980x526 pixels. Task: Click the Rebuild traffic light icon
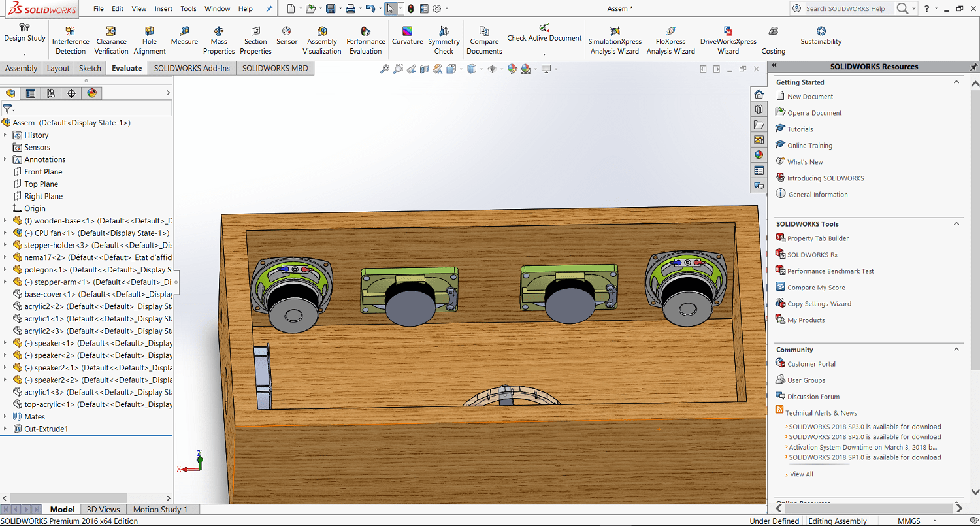410,8
